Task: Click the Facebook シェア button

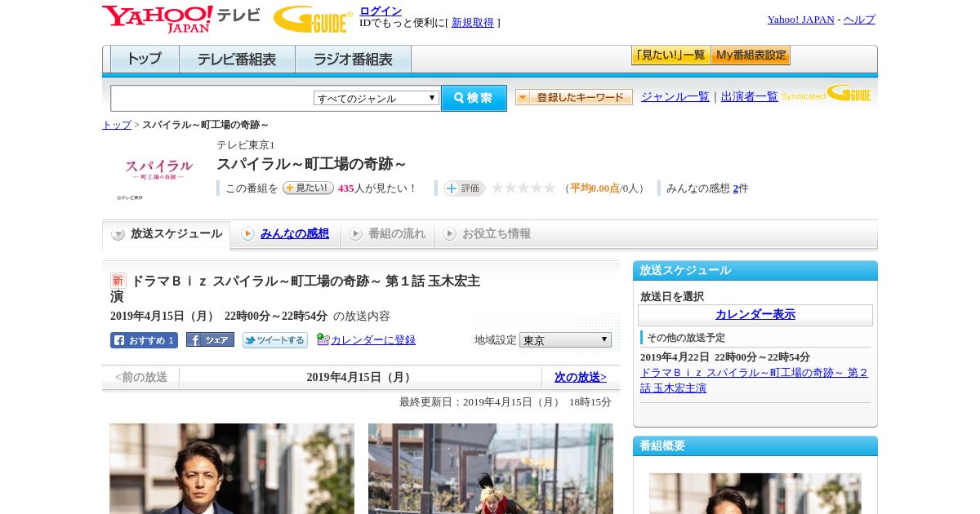Action: [x=210, y=340]
